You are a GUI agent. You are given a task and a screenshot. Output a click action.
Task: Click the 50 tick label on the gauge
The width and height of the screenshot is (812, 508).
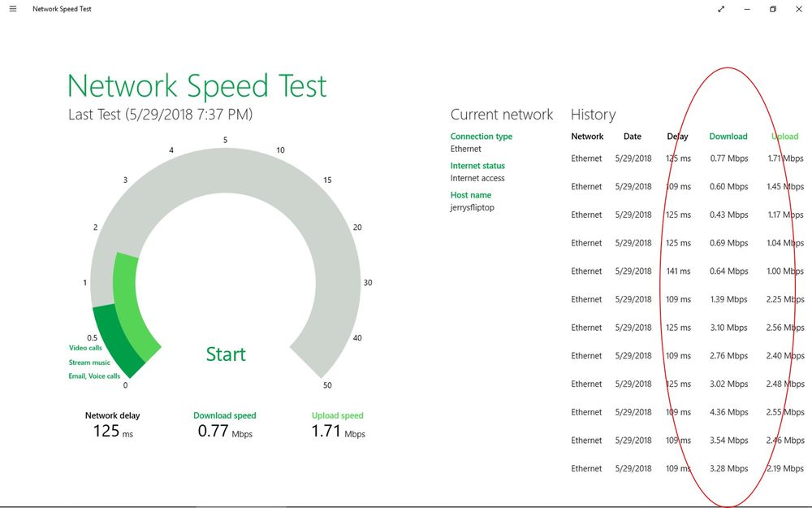click(327, 385)
